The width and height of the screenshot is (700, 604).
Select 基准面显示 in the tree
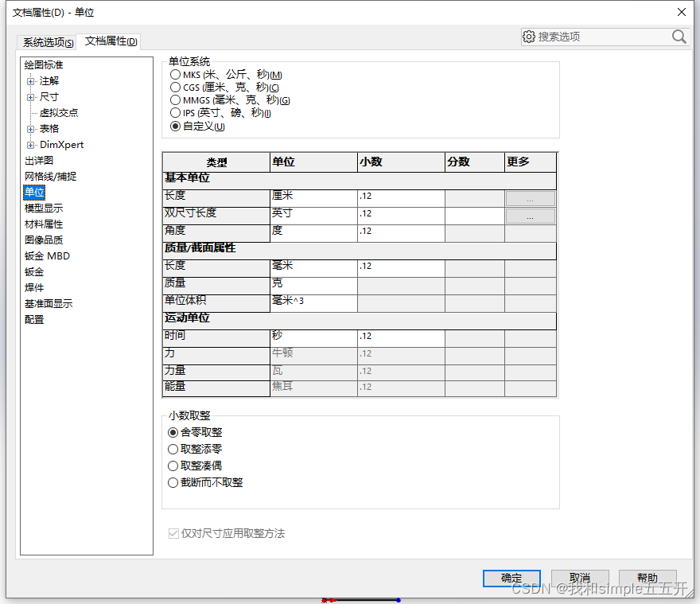(x=49, y=304)
